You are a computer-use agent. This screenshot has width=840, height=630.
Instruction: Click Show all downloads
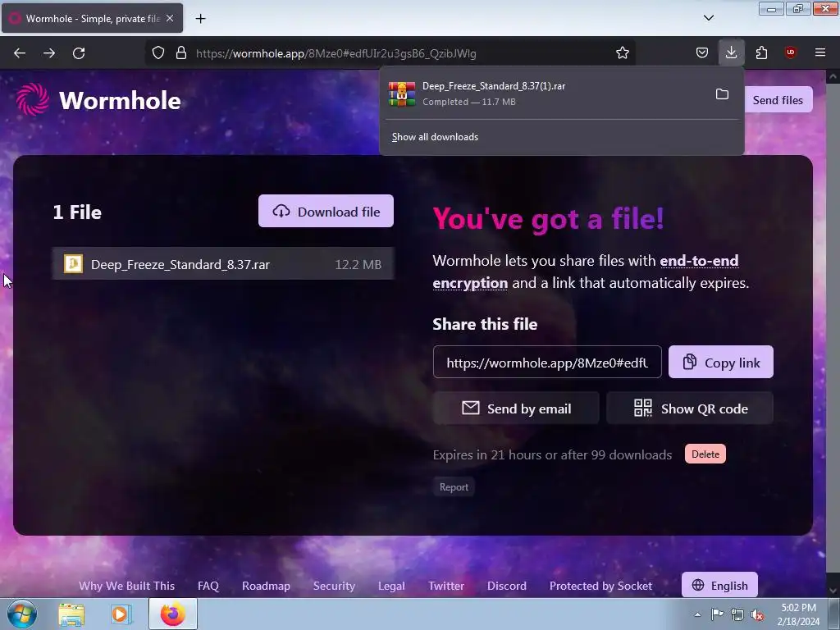435,137
